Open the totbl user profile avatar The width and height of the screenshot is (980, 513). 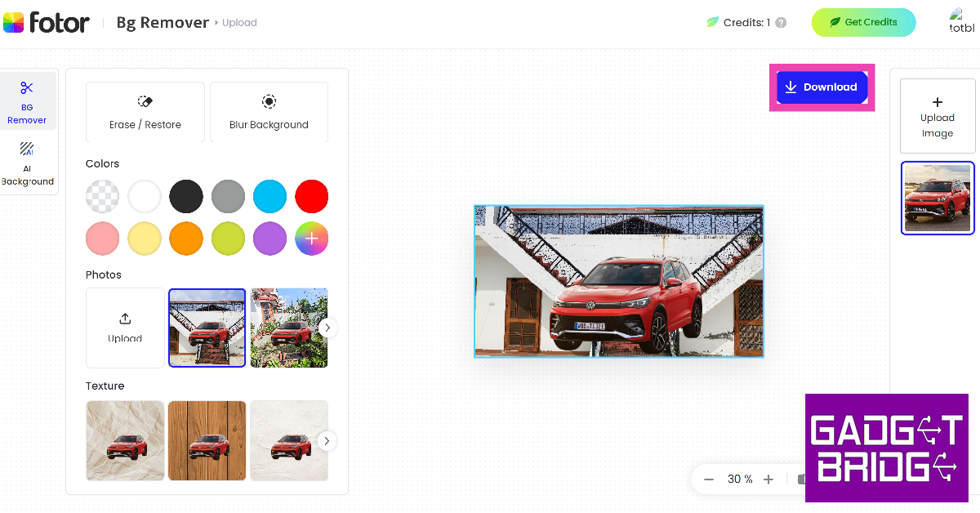point(961,20)
